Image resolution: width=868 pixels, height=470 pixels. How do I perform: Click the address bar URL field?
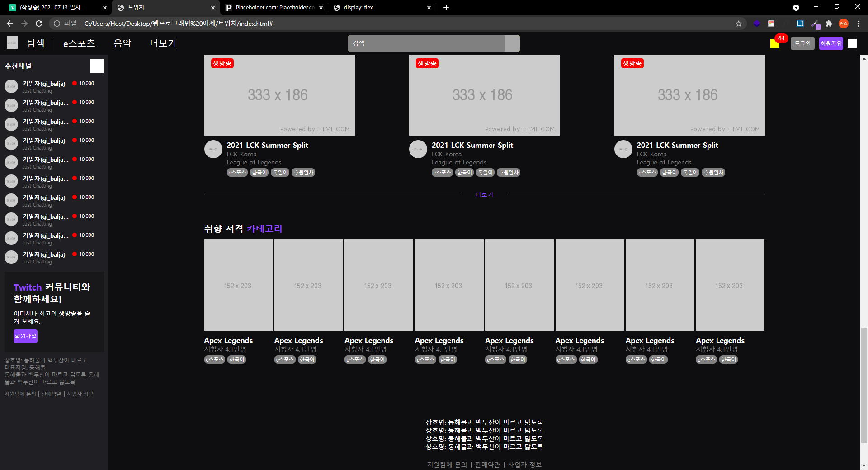[398, 23]
